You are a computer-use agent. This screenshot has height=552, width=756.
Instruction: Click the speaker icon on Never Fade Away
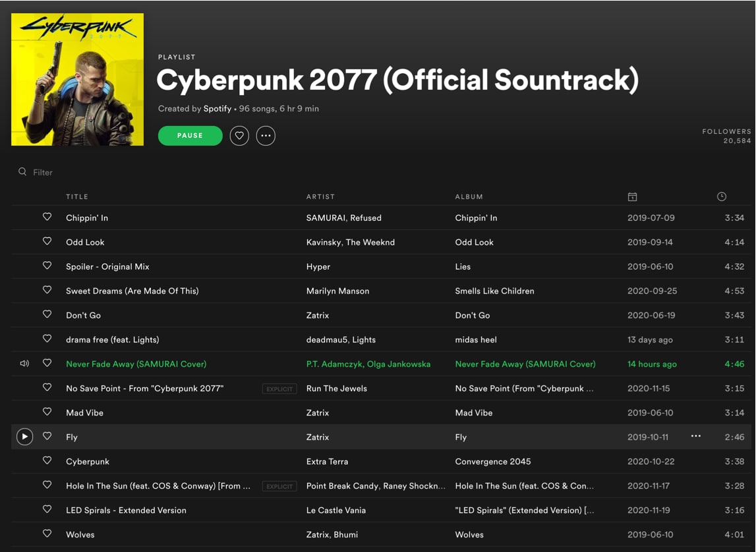point(24,363)
